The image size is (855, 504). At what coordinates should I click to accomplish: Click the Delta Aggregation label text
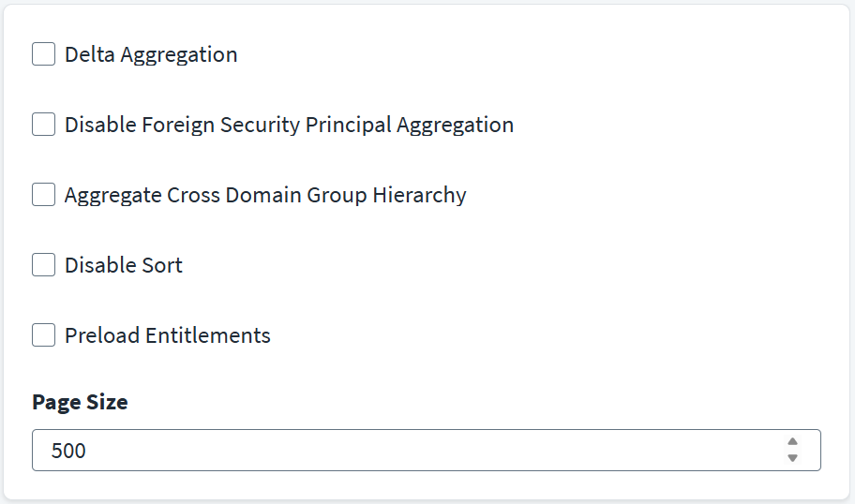(x=151, y=54)
